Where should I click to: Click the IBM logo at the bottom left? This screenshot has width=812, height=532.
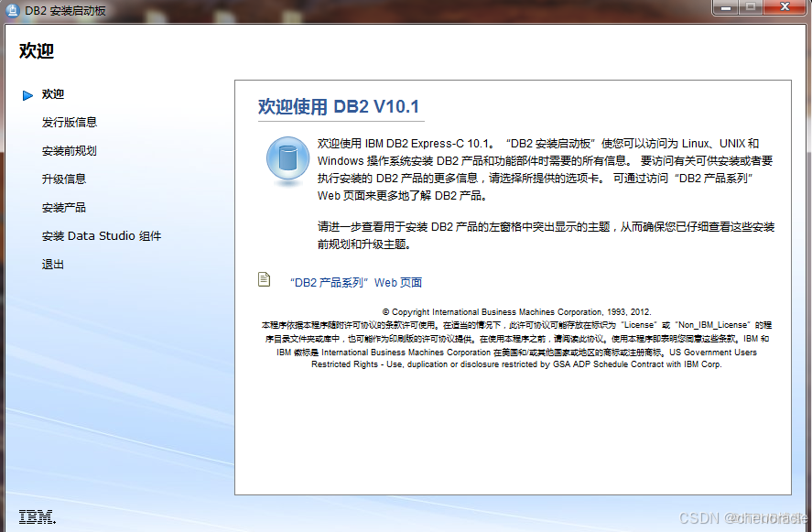coord(38,517)
